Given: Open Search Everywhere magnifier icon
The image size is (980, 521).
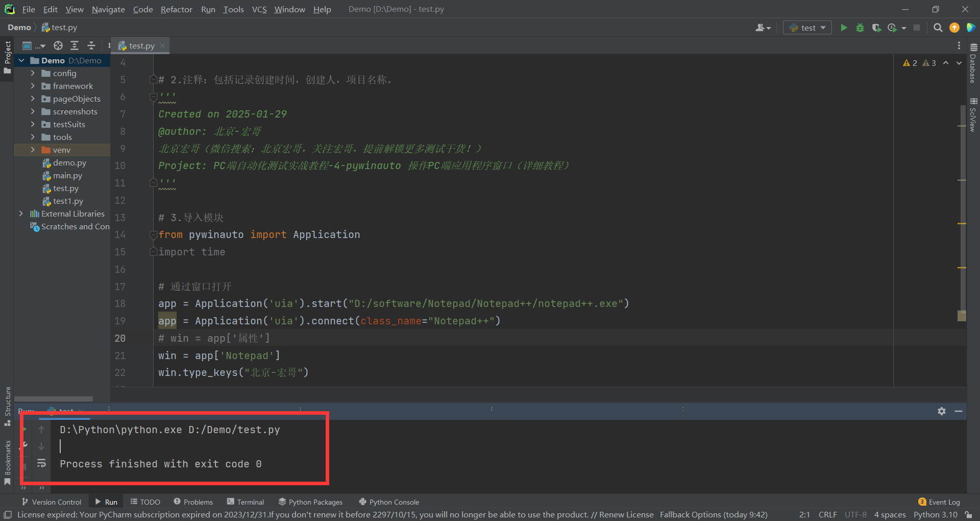Looking at the screenshot, I should click(938, 28).
